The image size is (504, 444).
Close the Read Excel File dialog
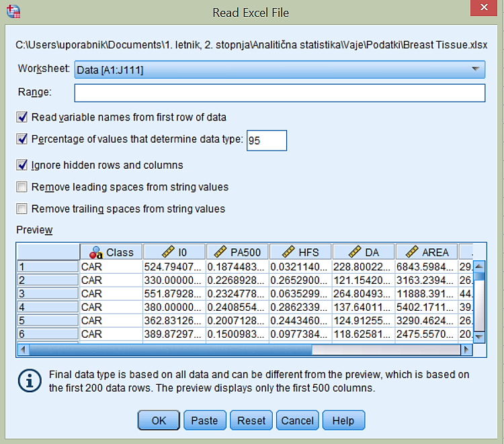click(484, 7)
